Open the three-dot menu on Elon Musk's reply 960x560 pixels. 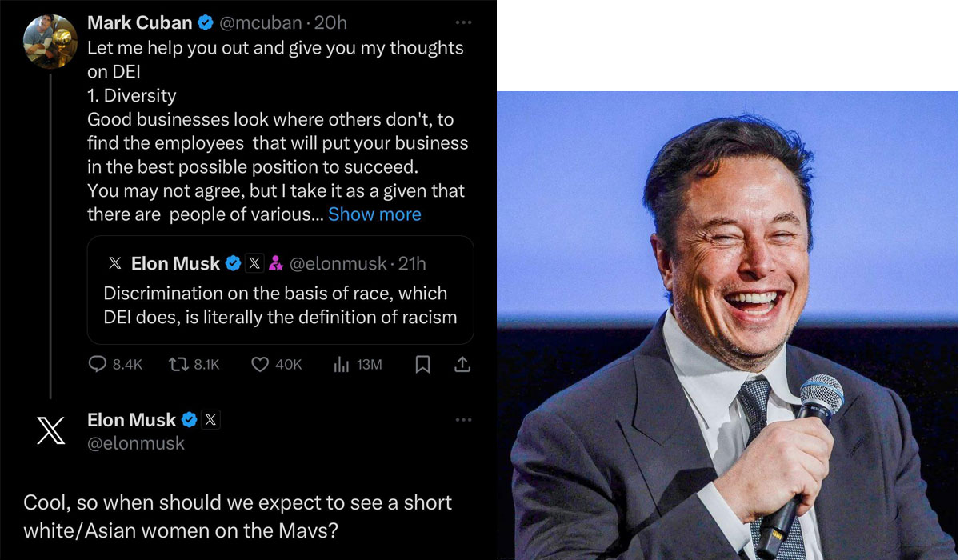tap(463, 419)
